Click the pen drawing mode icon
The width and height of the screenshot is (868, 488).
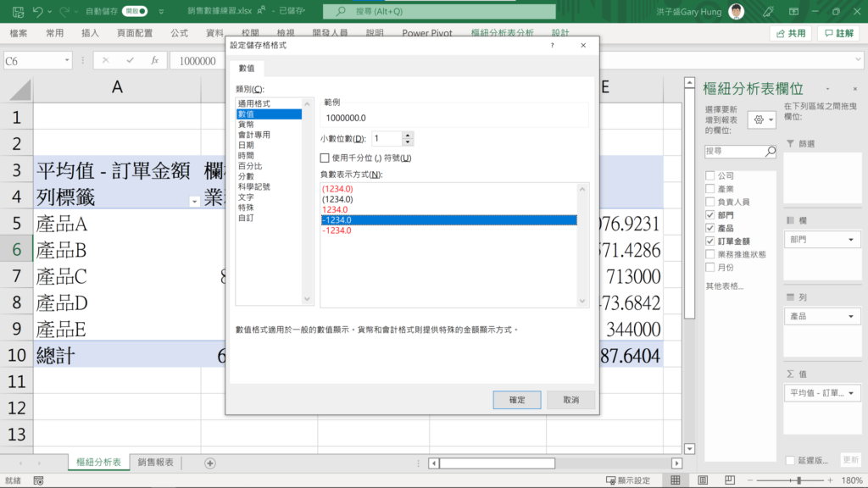(768, 11)
